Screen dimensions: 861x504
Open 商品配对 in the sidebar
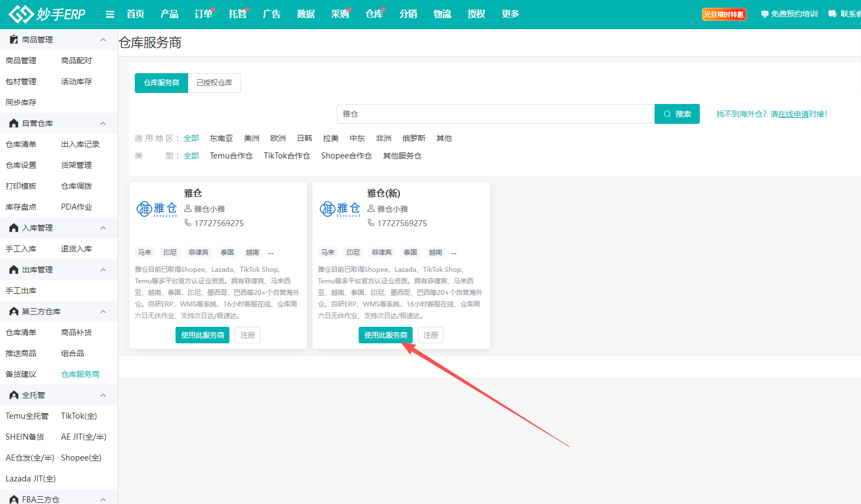tap(76, 61)
